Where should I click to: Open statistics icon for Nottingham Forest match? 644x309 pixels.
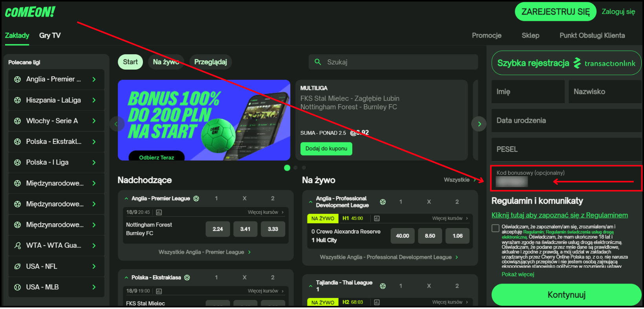click(159, 212)
